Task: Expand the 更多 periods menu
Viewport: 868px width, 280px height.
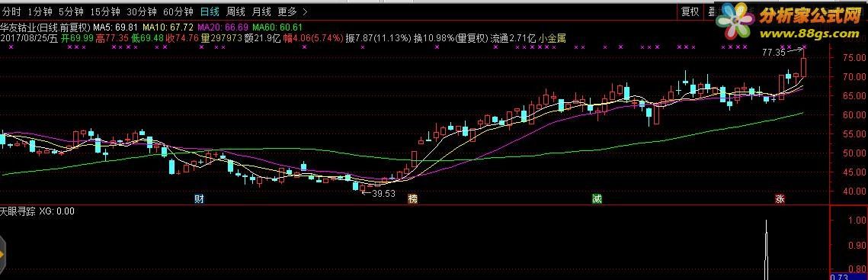Action: 287,11
